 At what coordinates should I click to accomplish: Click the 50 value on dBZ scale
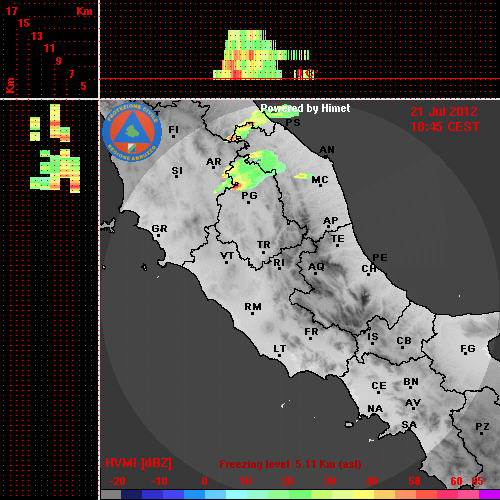(414, 481)
